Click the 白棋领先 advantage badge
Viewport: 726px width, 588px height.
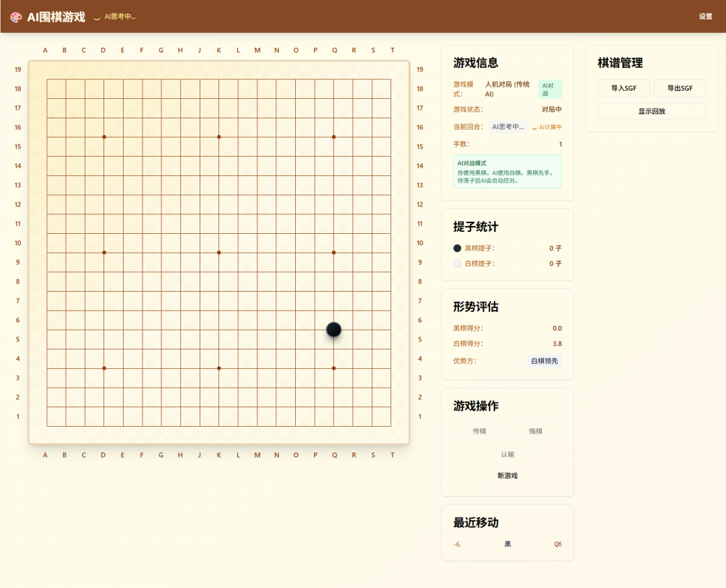(544, 361)
